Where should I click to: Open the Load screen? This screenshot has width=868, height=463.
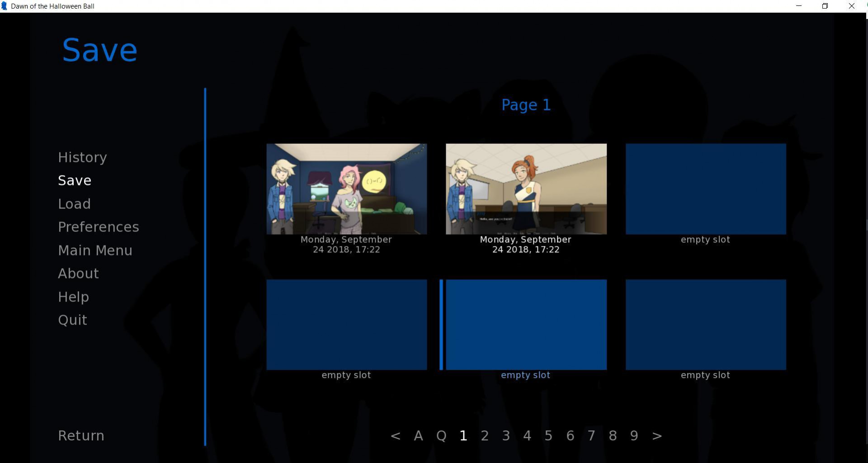point(74,204)
